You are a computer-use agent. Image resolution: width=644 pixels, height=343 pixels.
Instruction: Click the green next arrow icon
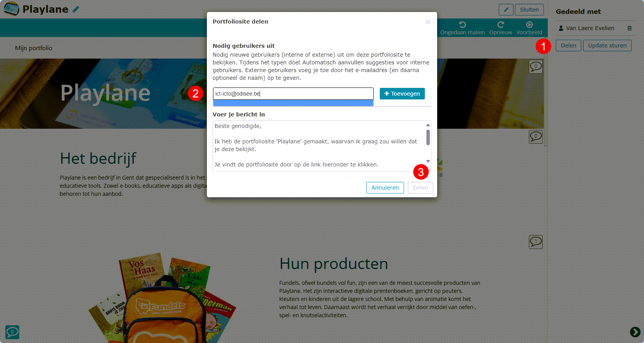click(x=635, y=332)
